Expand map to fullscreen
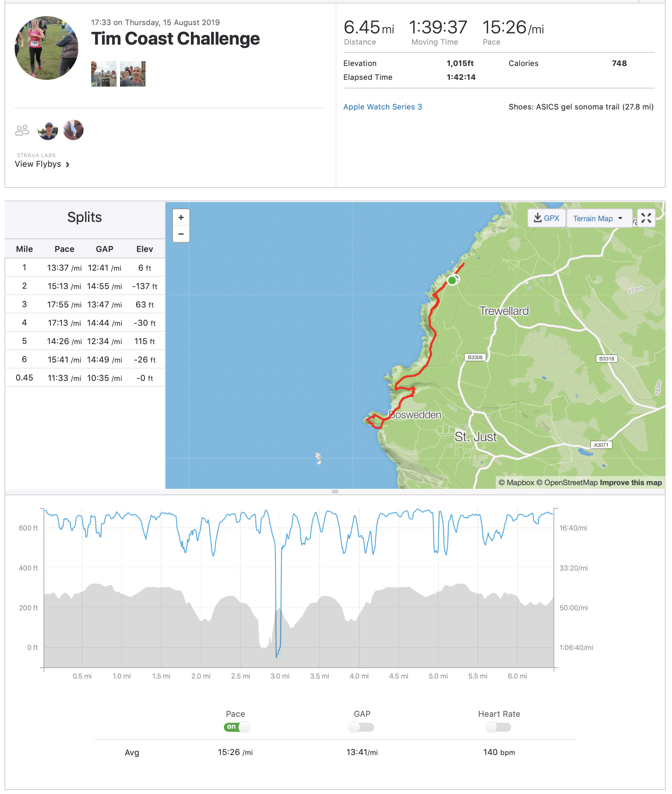672x794 pixels. tap(646, 218)
